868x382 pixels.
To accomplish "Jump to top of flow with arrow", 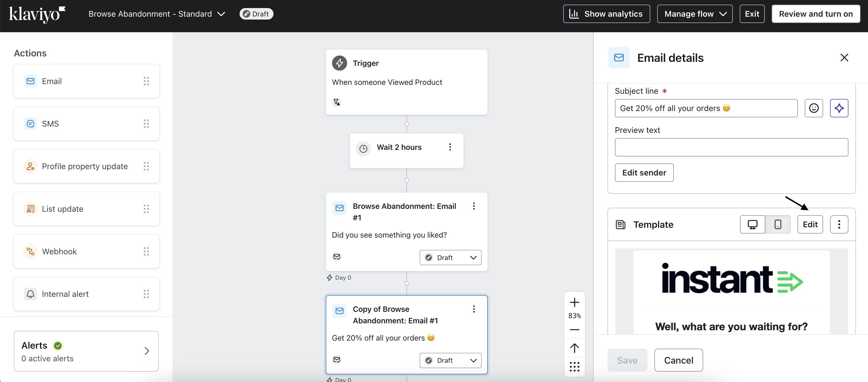I will click(x=575, y=348).
